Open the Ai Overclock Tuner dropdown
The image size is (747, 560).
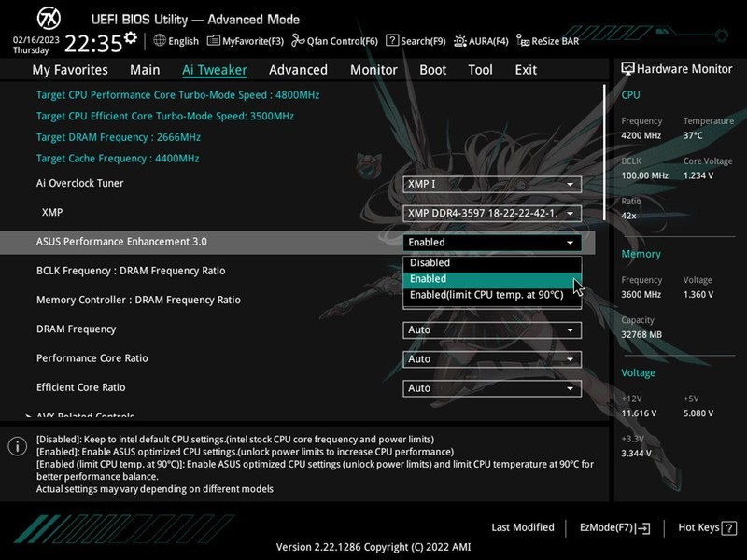492,184
